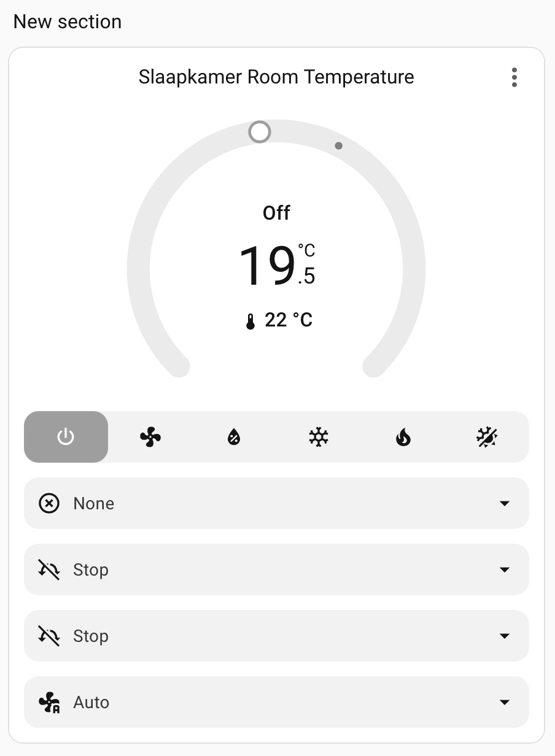Open the three-dot card menu

(514, 77)
